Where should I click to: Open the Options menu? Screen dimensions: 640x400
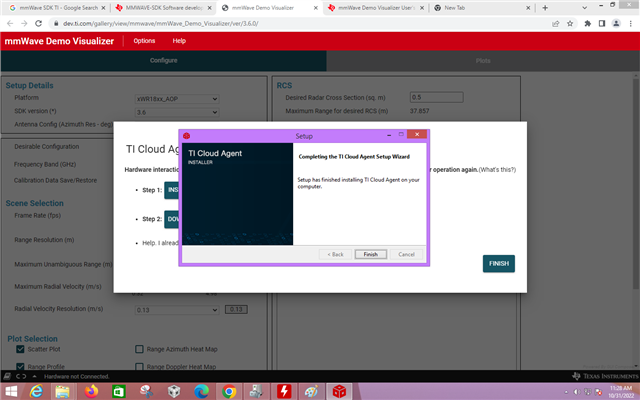[x=144, y=41]
